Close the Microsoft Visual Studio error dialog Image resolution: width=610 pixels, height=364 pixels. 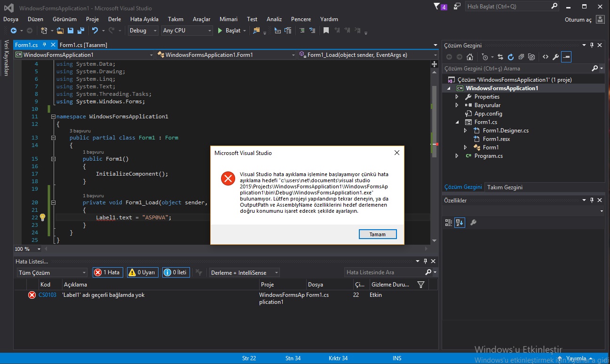pos(396,153)
